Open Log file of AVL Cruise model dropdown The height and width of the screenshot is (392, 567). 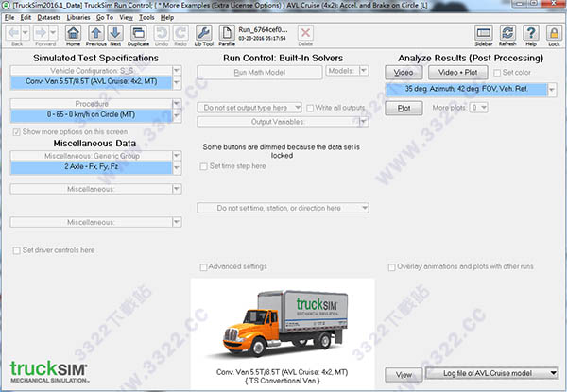coord(492,373)
